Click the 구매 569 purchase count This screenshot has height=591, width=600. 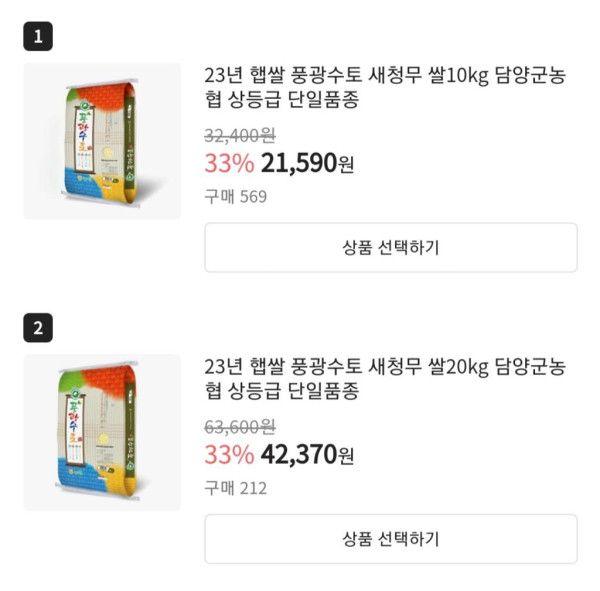(236, 196)
